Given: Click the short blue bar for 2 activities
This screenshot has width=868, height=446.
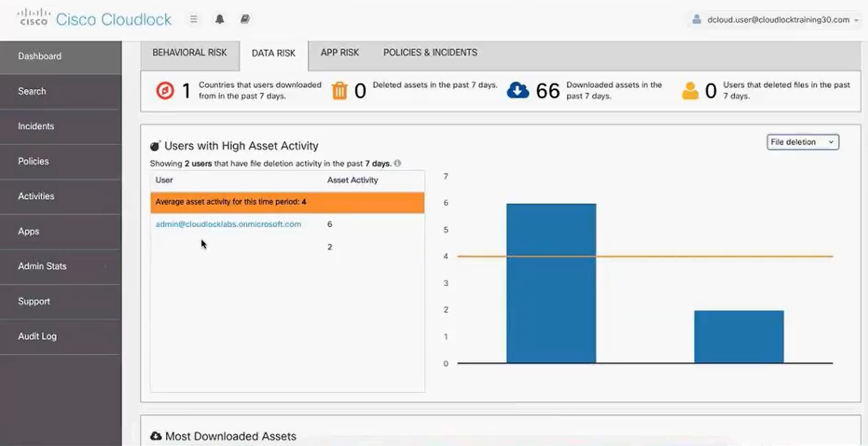Looking at the screenshot, I should pyautogui.click(x=739, y=336).
